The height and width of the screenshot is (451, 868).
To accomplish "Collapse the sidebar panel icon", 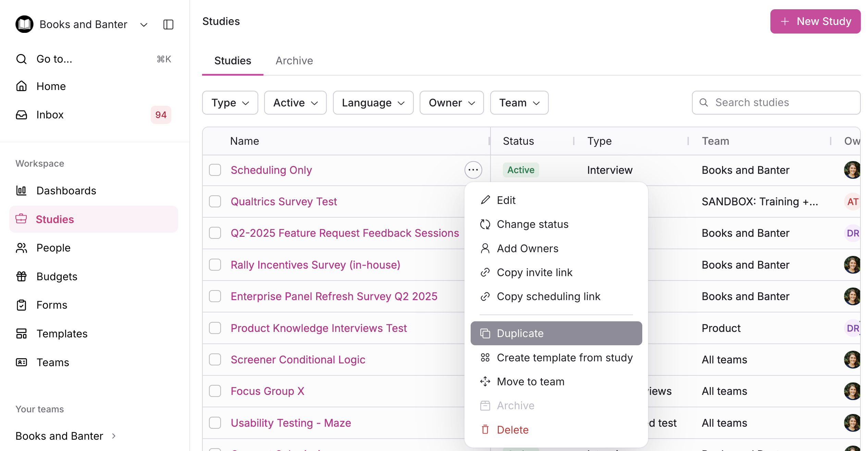I will pos(168,24).
